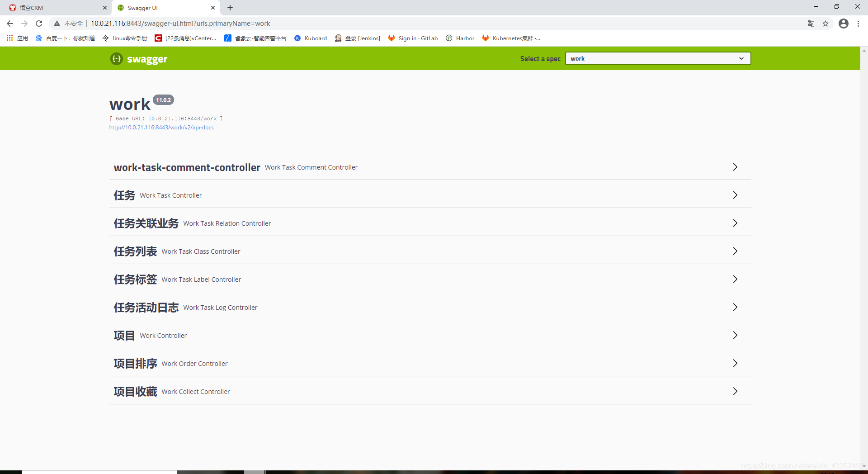Screen dimensions: 868x474
Task: Restore down the Chrome window
Action: [x=837, y=7]
